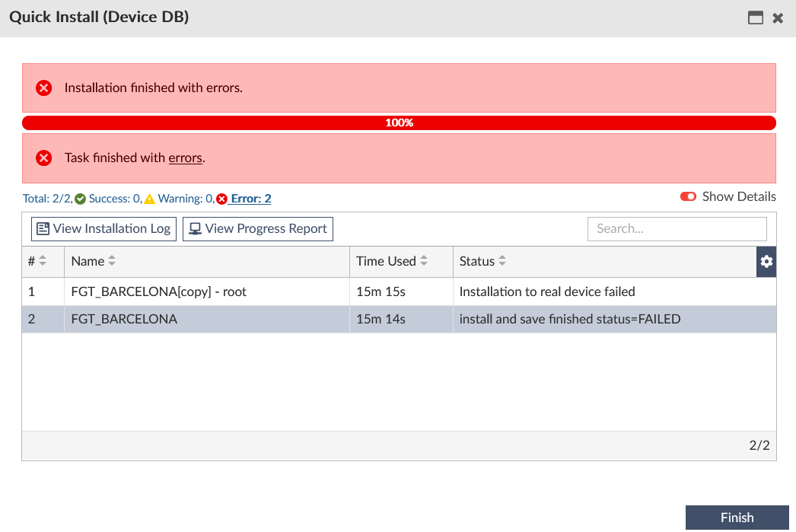
Task: Click error icon in Installation finished banner
Action: (44, 88)
